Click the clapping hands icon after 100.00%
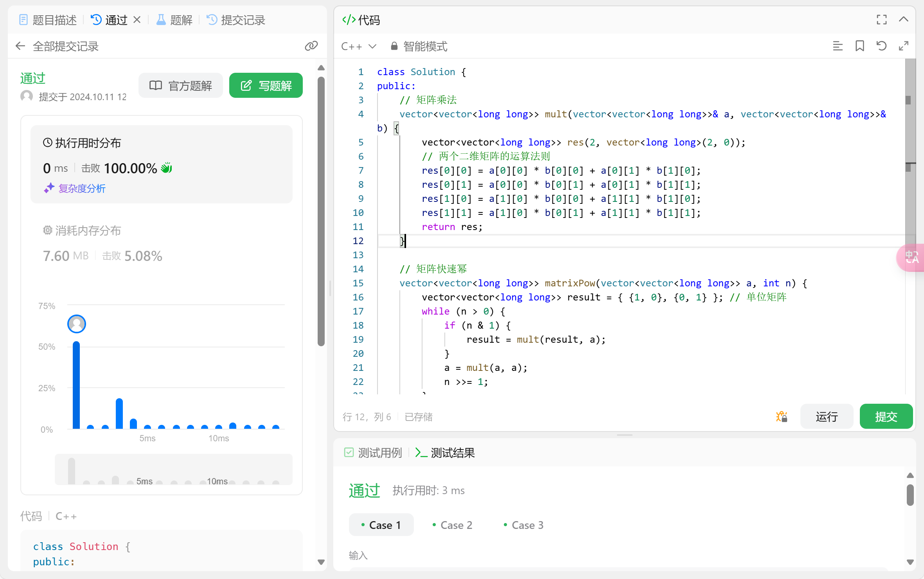Screen dimensions: 924x579 167,168
